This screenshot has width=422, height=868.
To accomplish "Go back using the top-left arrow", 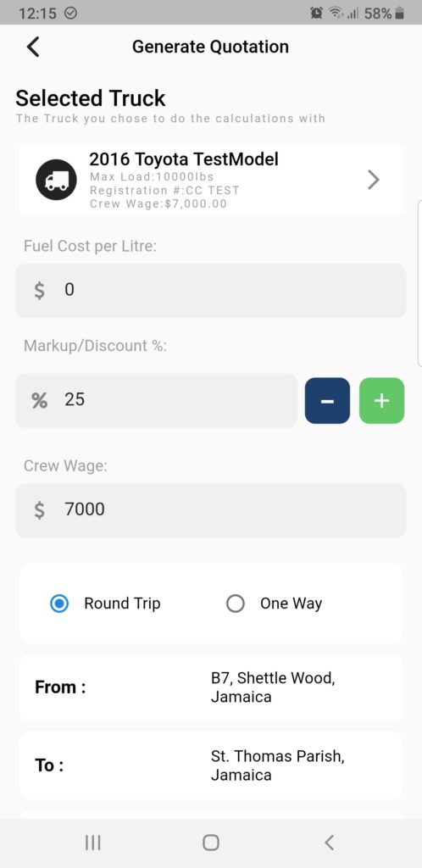I will (33, 47).
